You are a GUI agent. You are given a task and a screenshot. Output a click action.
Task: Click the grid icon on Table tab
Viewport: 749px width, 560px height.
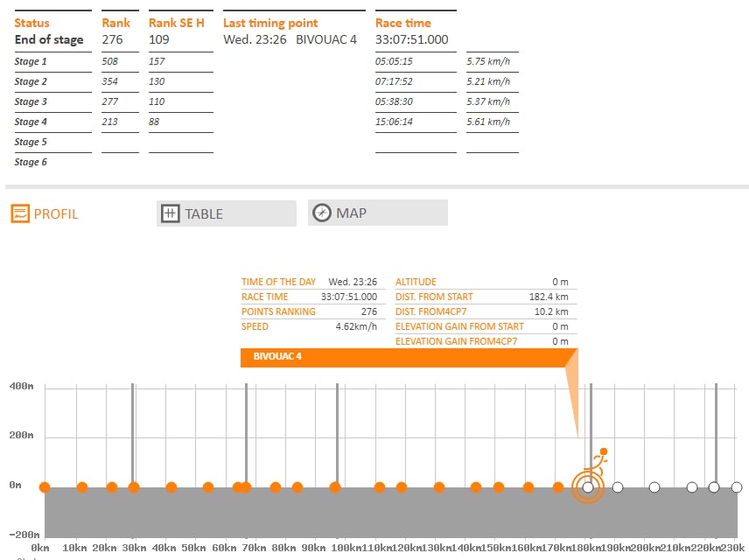point(171,213)
